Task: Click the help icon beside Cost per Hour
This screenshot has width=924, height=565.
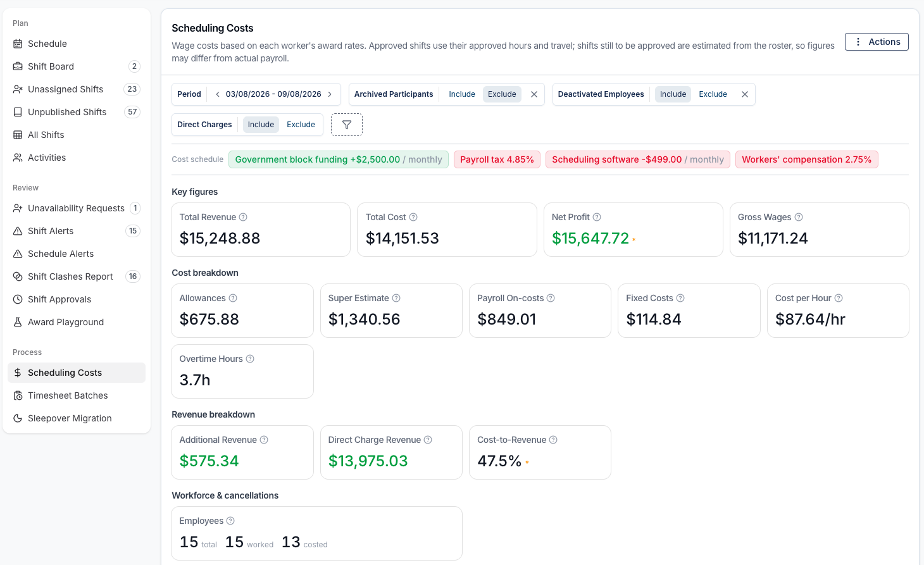Action: point(839,298)
